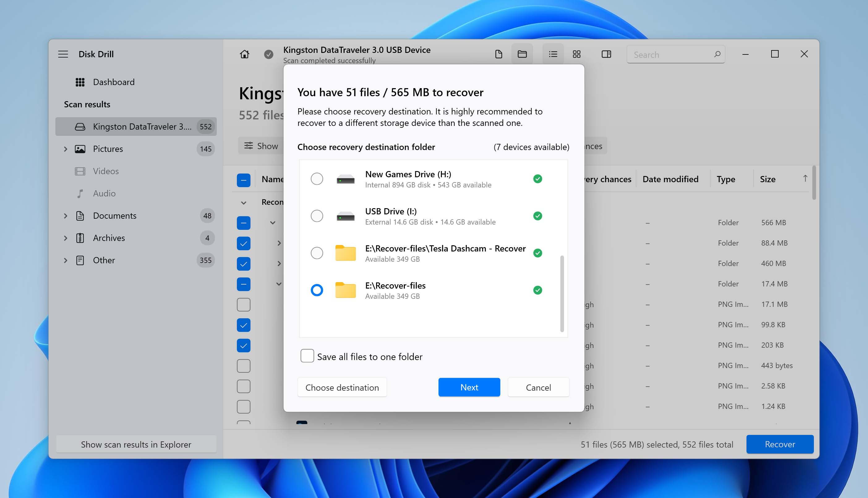Image resolution: width=868 pixels, height=498 pixels.
Task: Select Other in scan results sidebar
Action: (x=104, y=260)
